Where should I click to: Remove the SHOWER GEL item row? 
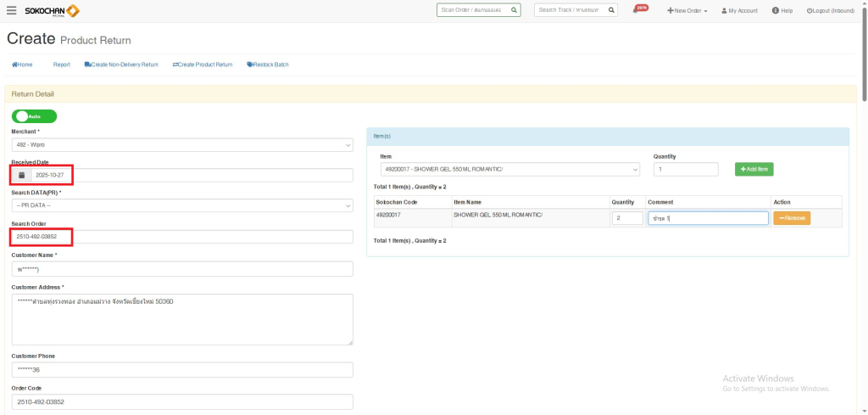click(x=791, y=218)
